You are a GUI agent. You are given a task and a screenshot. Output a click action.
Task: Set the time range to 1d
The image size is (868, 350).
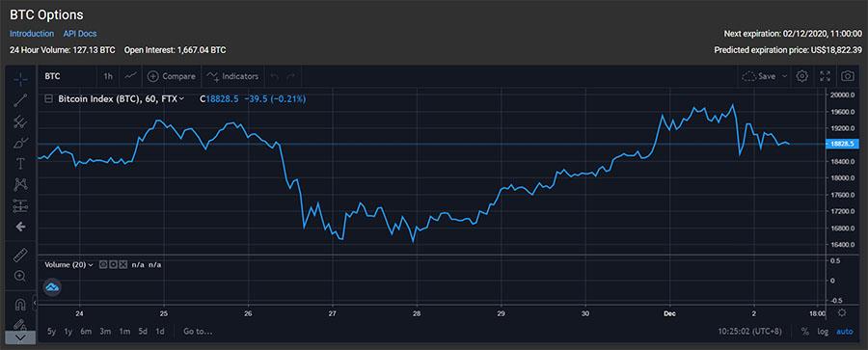(160, 332)
